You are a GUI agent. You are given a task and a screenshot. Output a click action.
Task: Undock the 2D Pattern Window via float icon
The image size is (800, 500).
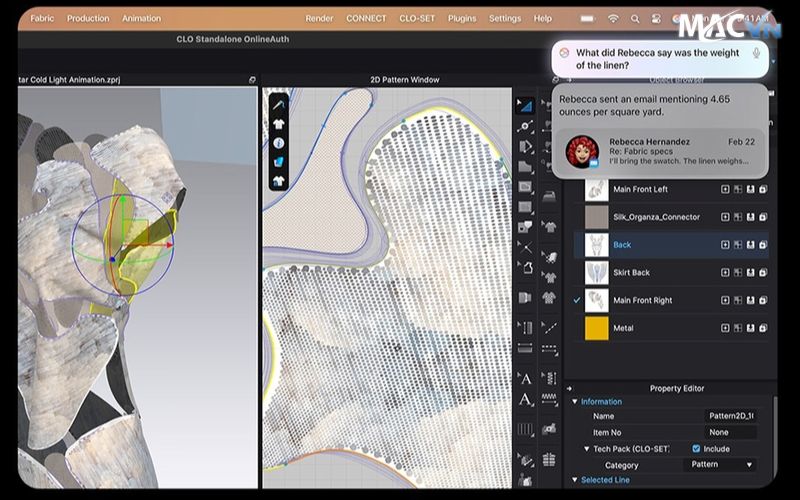[556, 80]
